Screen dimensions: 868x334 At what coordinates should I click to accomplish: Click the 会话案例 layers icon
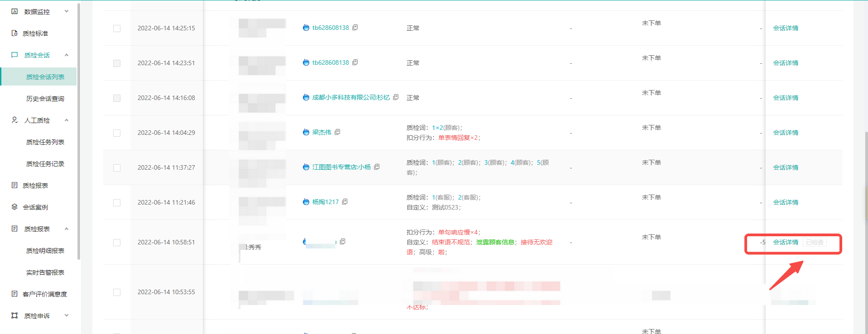[14, 207]
